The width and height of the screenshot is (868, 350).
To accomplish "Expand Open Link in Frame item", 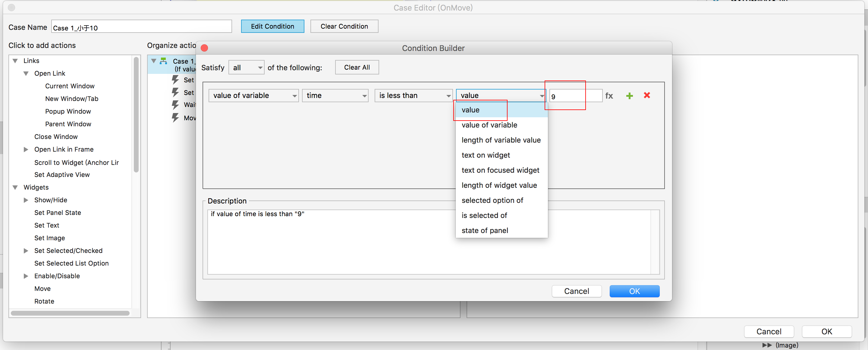I will point(26,149).
